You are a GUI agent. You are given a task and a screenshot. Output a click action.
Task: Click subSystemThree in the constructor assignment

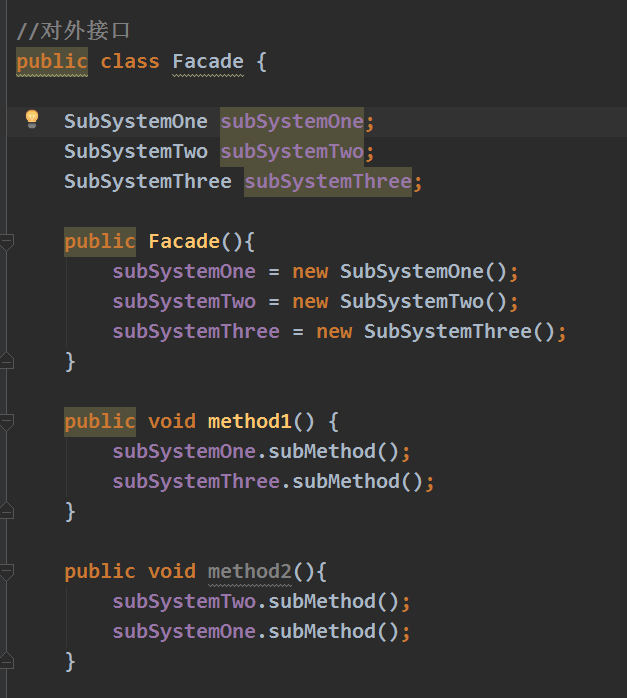(x=196, y=332)
